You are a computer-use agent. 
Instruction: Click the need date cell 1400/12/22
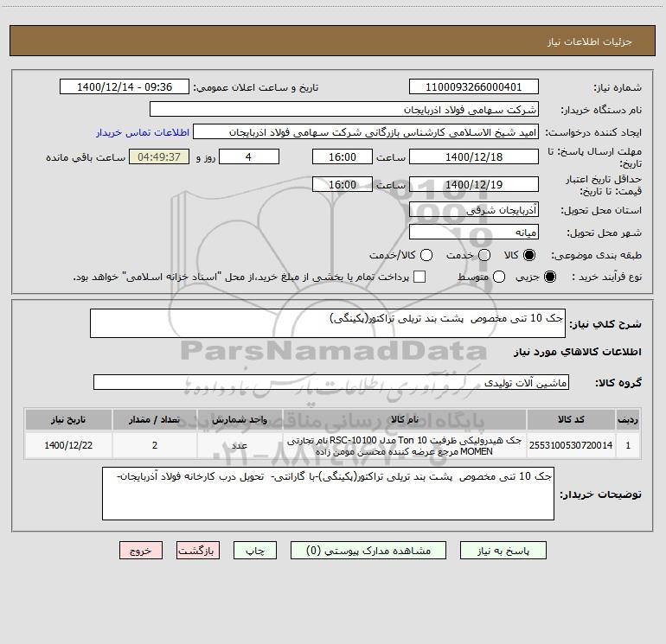click(68, 445)
